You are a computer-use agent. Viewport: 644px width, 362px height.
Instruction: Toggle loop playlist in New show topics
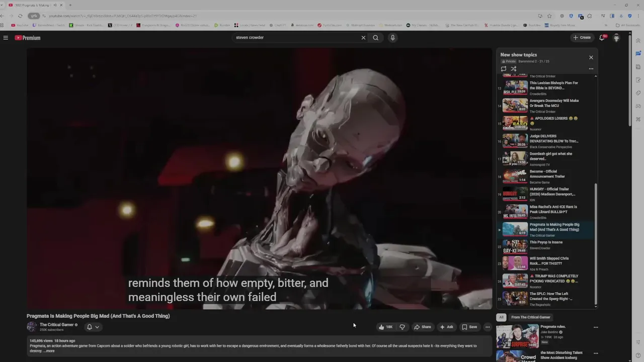(x=504, y=69)
